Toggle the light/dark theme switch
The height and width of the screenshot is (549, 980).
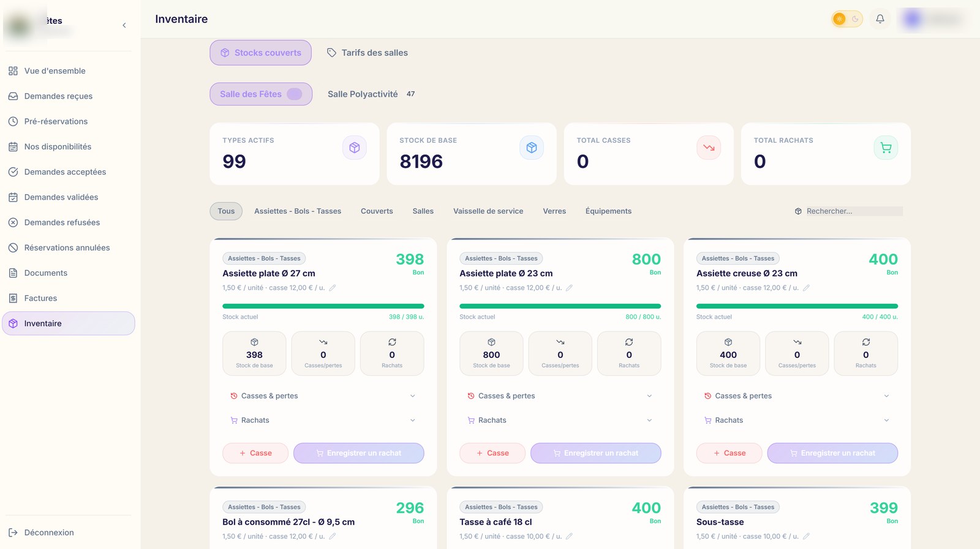point(847,19)
